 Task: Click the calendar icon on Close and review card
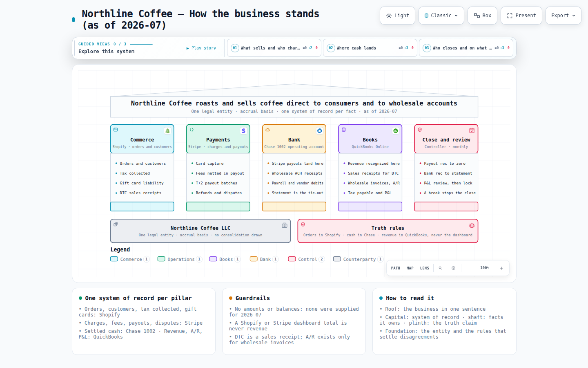pyautogui.click(x=472, y=130)
